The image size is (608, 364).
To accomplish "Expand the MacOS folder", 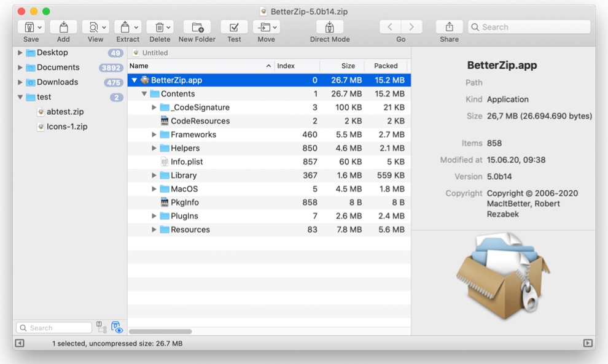I will coord(154,189).
